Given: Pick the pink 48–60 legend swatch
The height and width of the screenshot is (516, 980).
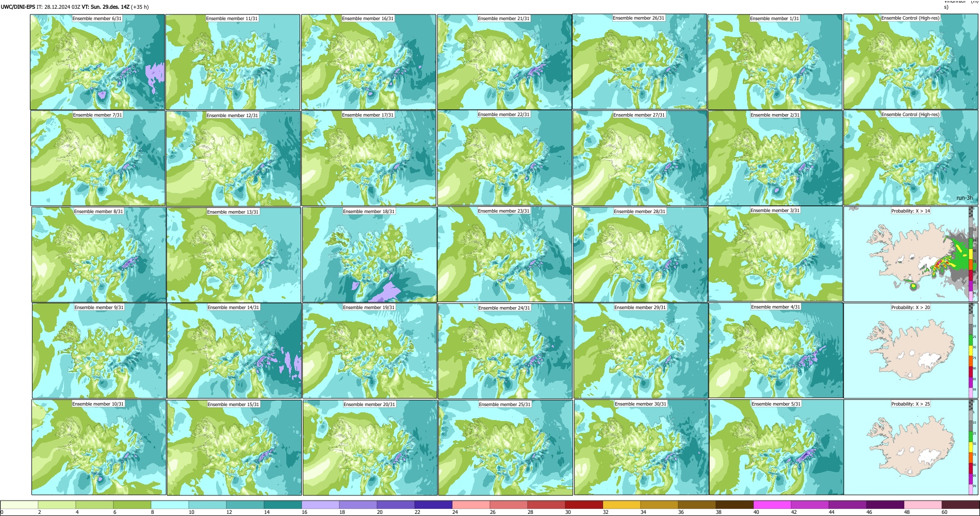Looking at the screenshot, I should click(x=923, y=505).
